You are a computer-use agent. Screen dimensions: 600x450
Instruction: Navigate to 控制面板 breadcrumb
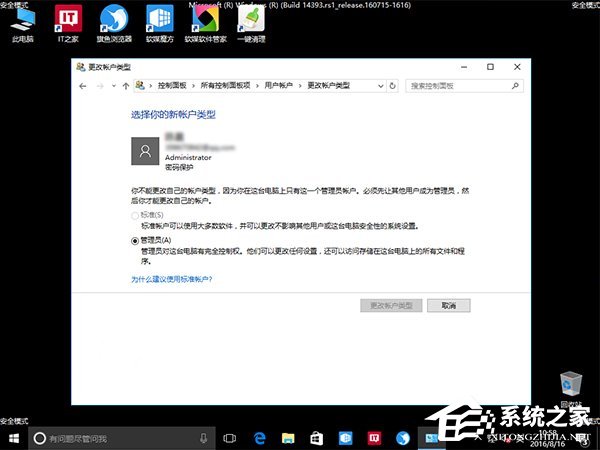[x=172, y=86]
